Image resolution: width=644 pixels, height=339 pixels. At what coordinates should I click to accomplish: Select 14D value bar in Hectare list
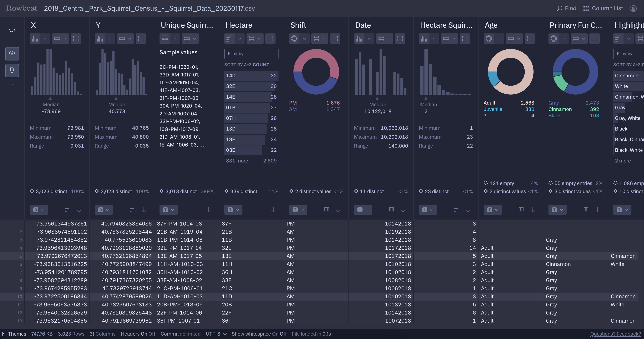(251, 75)
